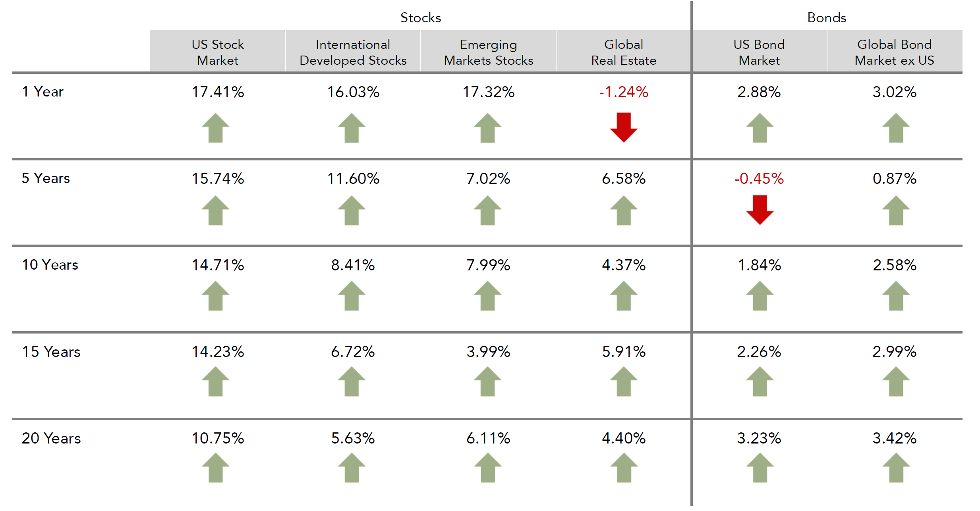Click the green arrow under 11.60%

pyautogui.click(x=351, y=210)
